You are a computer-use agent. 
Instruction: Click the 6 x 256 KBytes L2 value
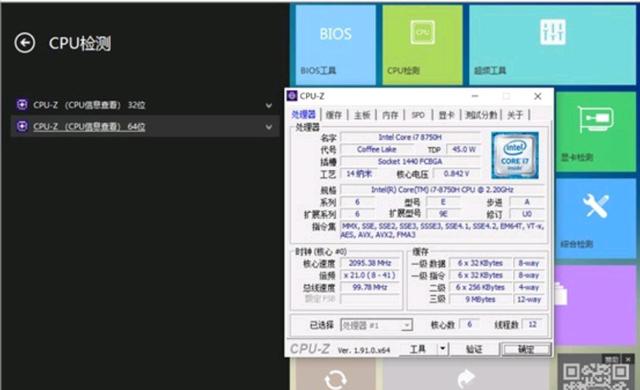pyautogui.click(x=480, y=288)
